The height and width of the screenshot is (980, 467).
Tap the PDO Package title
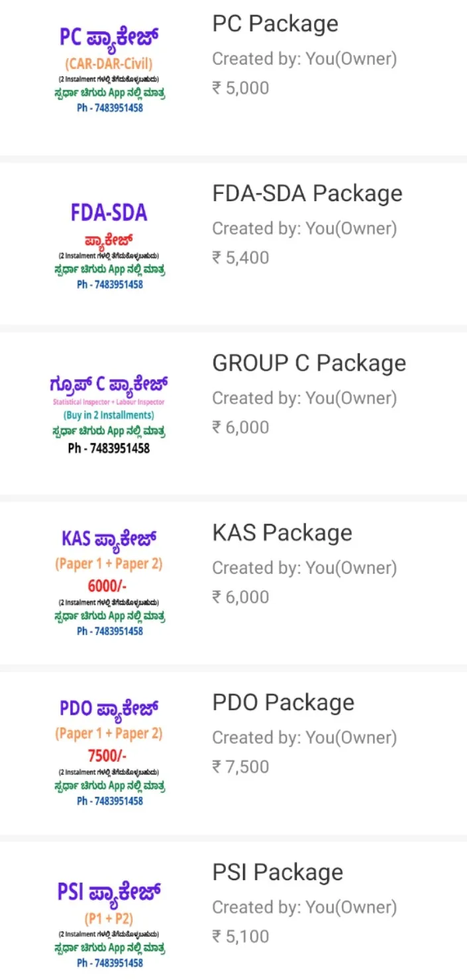pyautogui.click(x=283, y=702)
